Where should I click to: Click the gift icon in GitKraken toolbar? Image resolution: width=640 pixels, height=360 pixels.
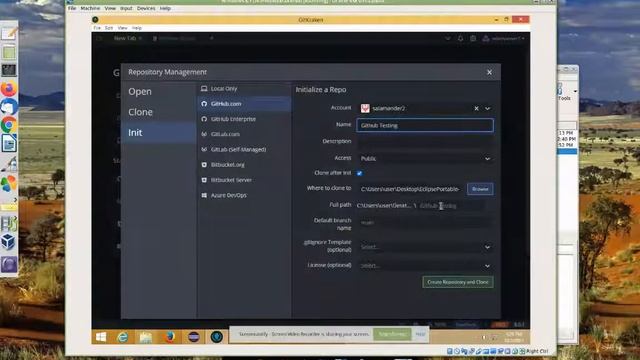[x=473, y=38]
